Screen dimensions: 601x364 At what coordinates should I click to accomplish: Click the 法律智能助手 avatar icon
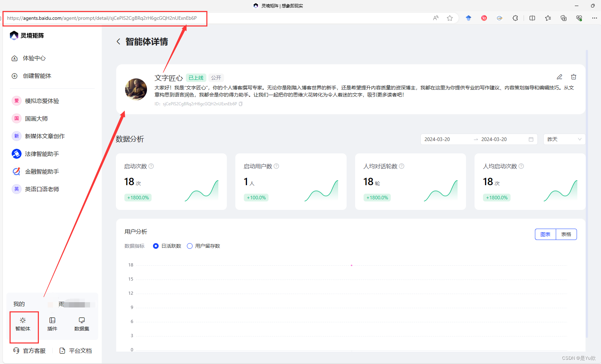pyautogui.click(x=17, y=154)
